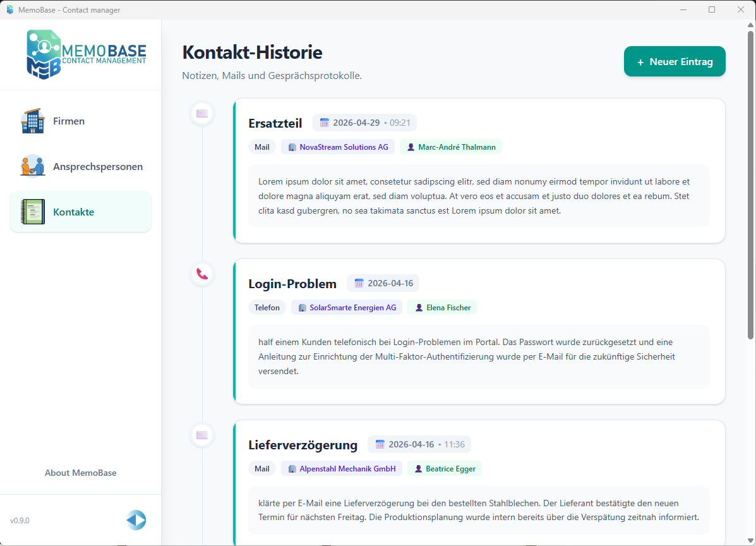This screenshot has height=546, width=756.
Task: Click the Lieferverzögerung note text body
Action: pyautogui.click(x=479, y=510)
